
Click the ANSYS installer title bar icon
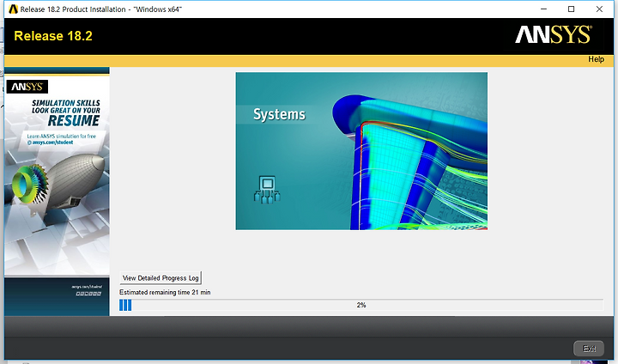[13, 9]
